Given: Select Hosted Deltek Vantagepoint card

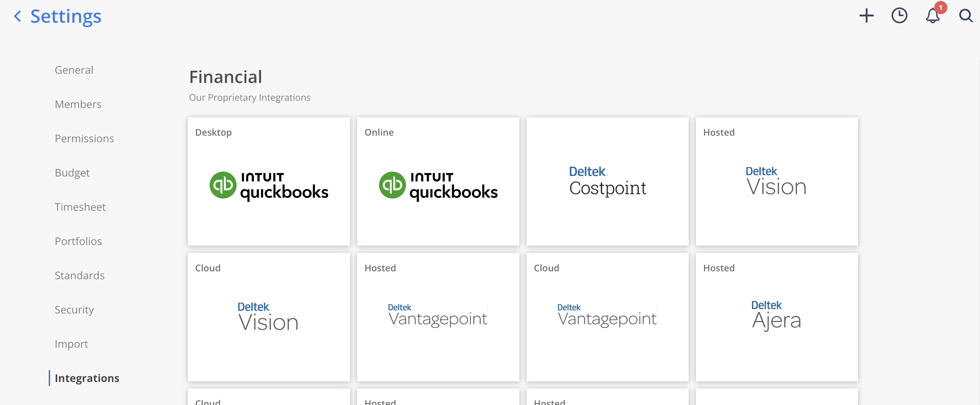Looking at the screenshot, I should pos(438,317).
